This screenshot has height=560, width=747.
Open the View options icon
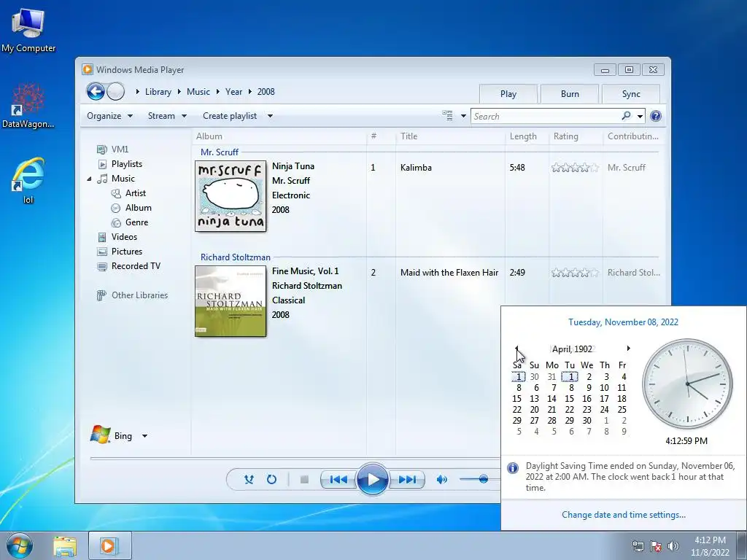[x=447, y=116]
